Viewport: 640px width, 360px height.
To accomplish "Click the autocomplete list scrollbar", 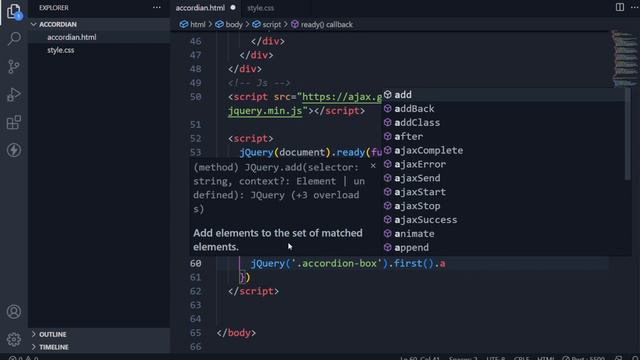I will pyautogui.click(x=628, y=133).
